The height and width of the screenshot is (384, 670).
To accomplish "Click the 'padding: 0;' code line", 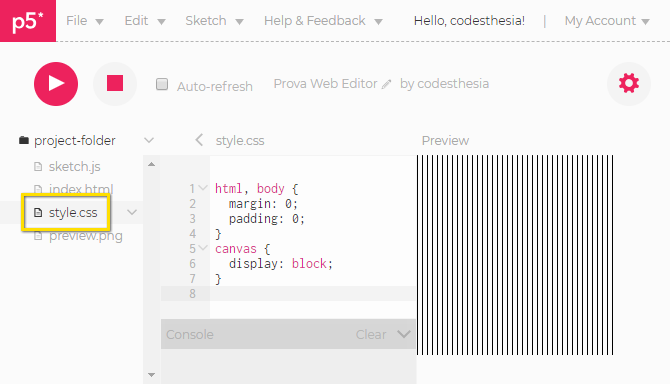I will click(x=267, y=219).
